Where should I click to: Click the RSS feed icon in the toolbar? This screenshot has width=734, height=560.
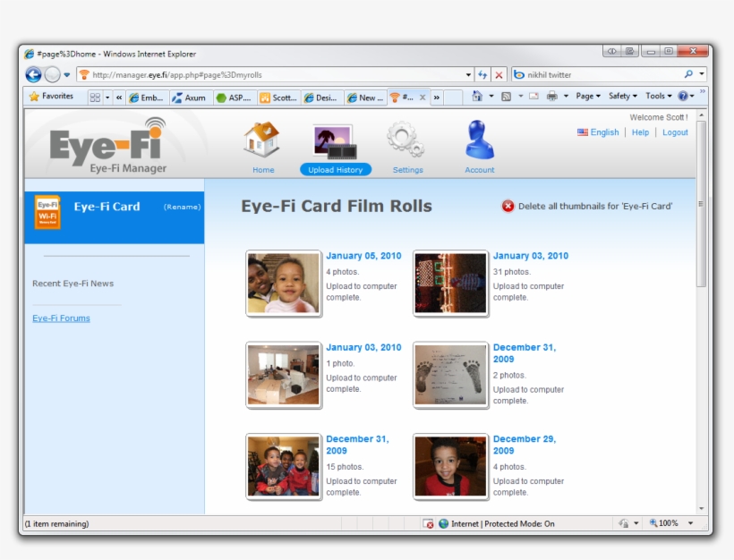[506, 97]
